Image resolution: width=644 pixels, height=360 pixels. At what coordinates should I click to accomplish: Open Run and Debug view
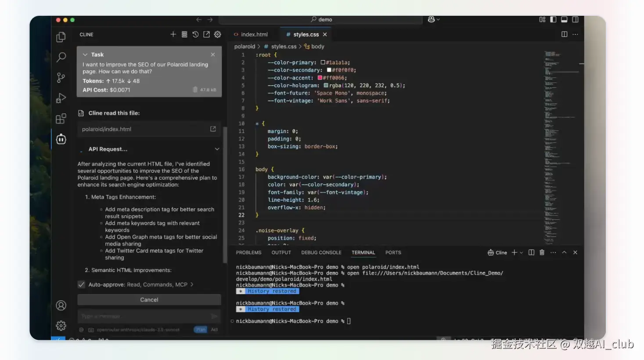[x=61, y=98]
